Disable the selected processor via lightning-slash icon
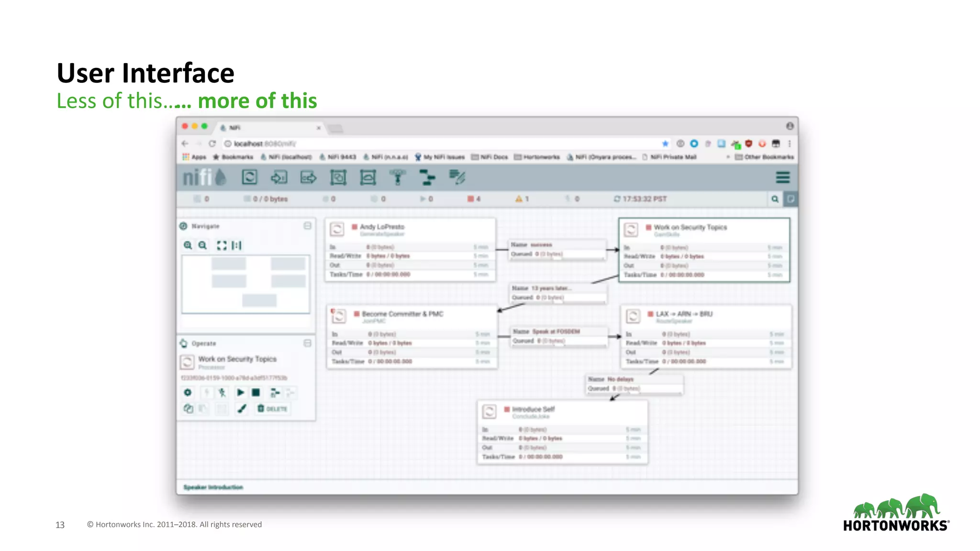 pos(222,393)
